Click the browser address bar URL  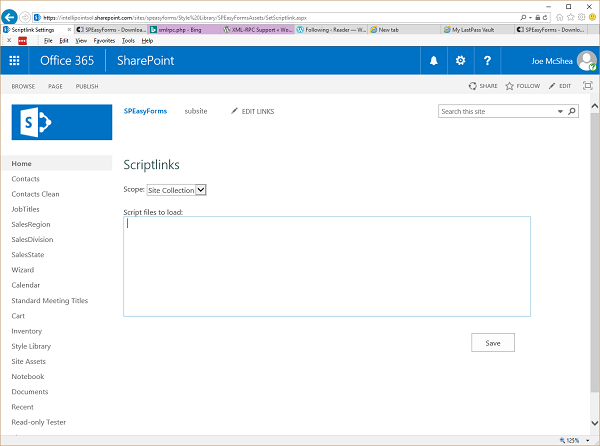[x=175, y=18]
